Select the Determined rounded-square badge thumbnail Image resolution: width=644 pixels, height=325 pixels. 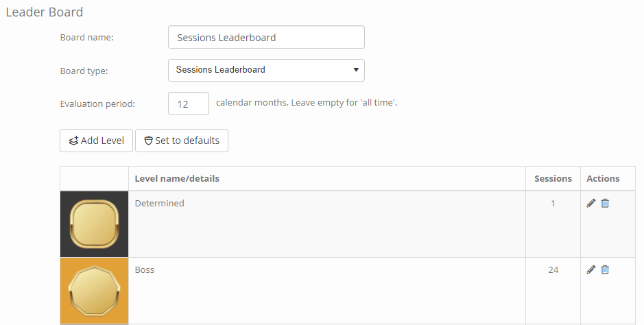[94, 224]
